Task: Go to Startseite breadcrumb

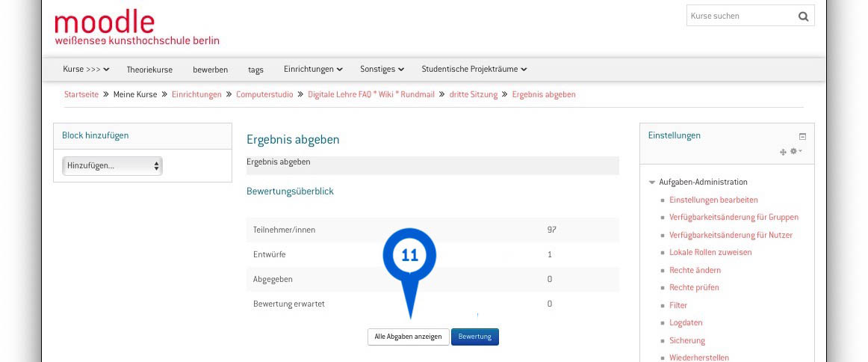Action: [x=81, y=95]
